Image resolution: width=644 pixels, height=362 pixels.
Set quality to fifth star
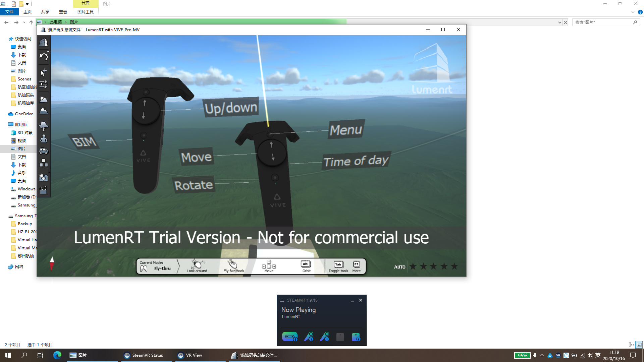(454, 266)
